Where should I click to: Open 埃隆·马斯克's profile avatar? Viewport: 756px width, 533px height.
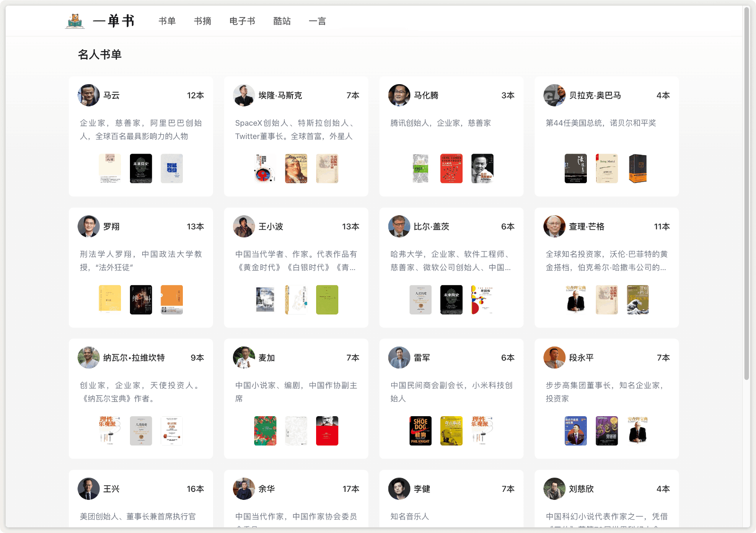(244, 96)
